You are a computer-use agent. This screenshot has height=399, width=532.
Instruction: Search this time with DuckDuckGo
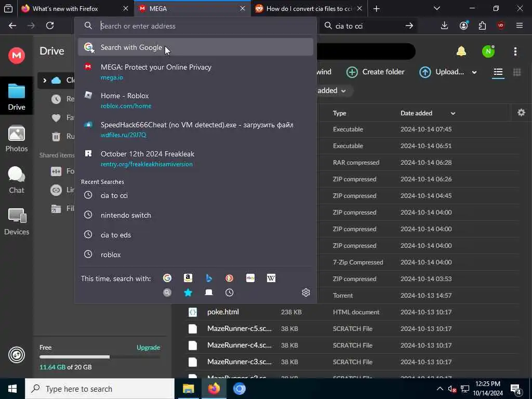pos(229,278)
